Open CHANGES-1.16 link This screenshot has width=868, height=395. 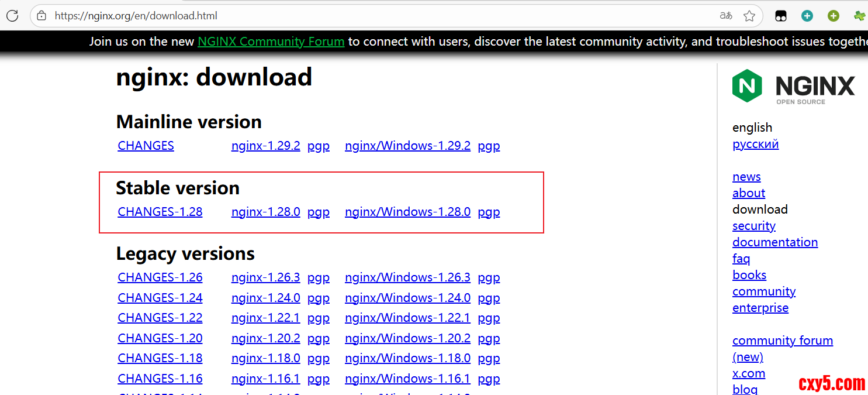tap(160, 379)
